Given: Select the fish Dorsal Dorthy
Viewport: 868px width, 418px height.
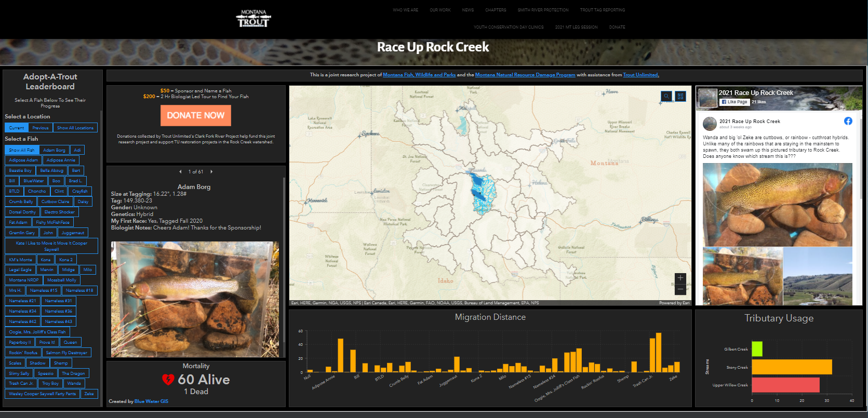Looking at the screenshot, I should pyautogui.click(x=22, y=212).
